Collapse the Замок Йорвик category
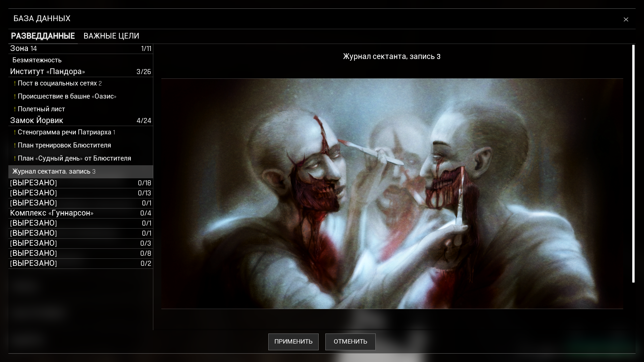The image size is (644, 362). (x=80, y=120)
